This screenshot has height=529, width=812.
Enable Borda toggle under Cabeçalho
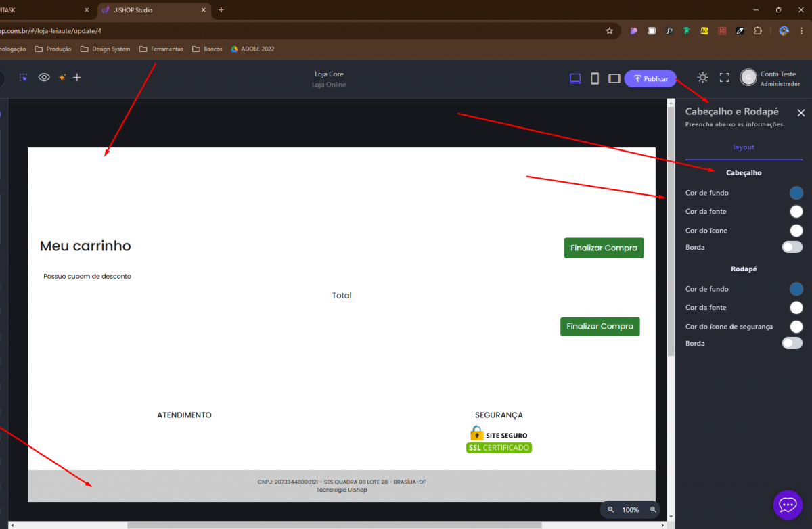click(x=792, y=247)
